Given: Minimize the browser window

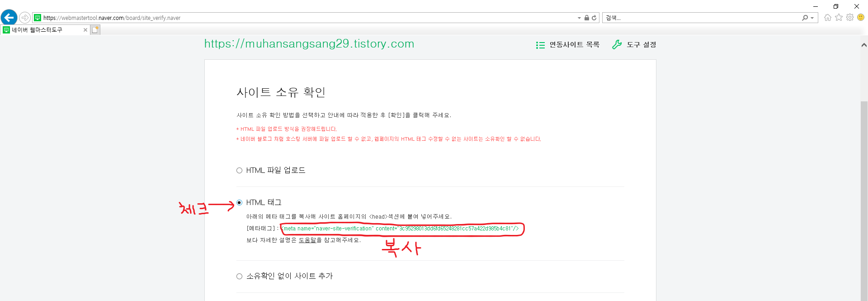Looking at the screenshot, I should coord(816,6).
